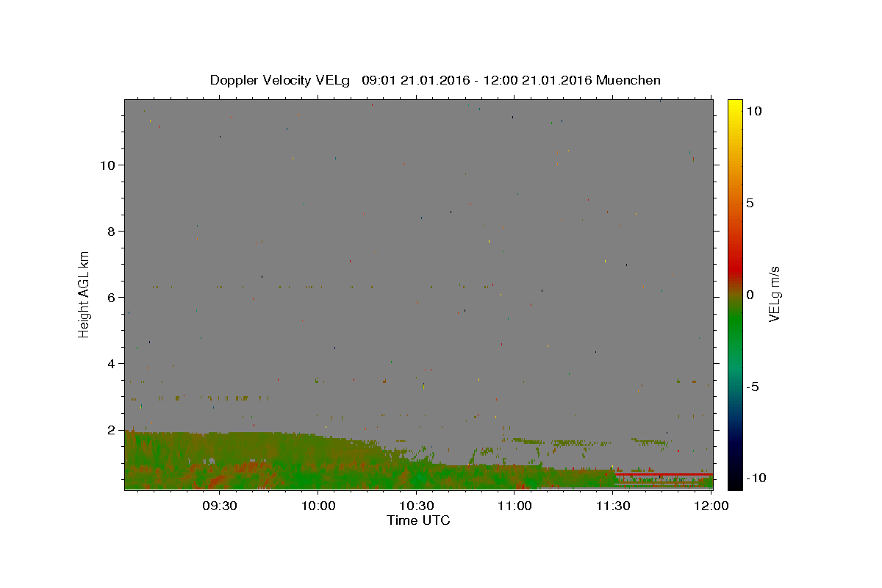Click the colorbar value 10 label
This screenshot has width=882, height=588.
[x=753, y=111]
